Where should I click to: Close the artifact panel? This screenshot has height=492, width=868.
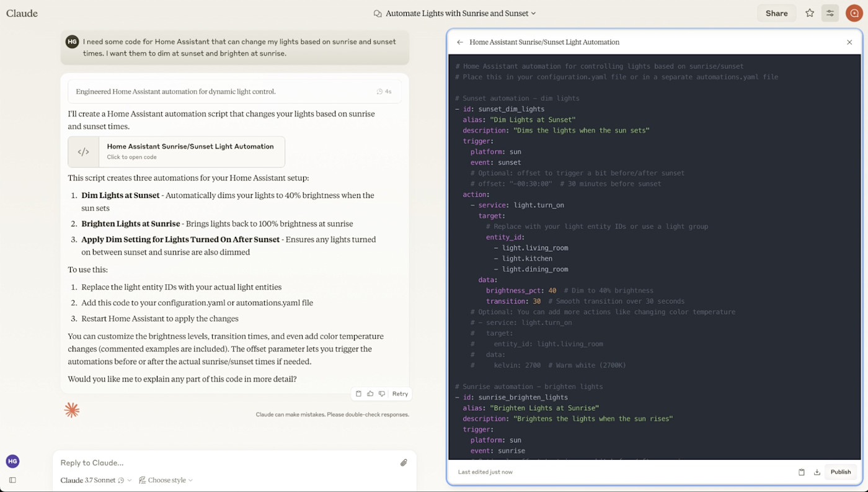pyautogui.click(x=849, y=42)
